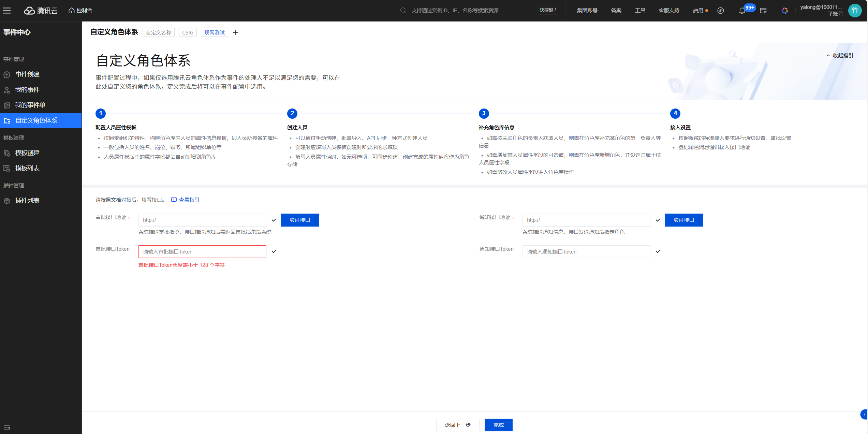Screen dimensions: 868x434
Task: Confirm the 审批接口地址 checkmark
Action: click(x=274, y=220)
